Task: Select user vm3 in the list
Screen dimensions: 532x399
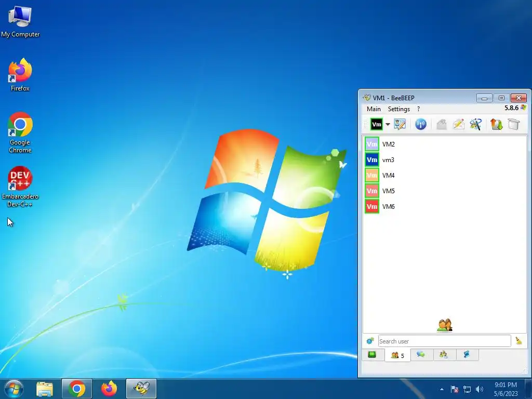Action: pos(445,160)
